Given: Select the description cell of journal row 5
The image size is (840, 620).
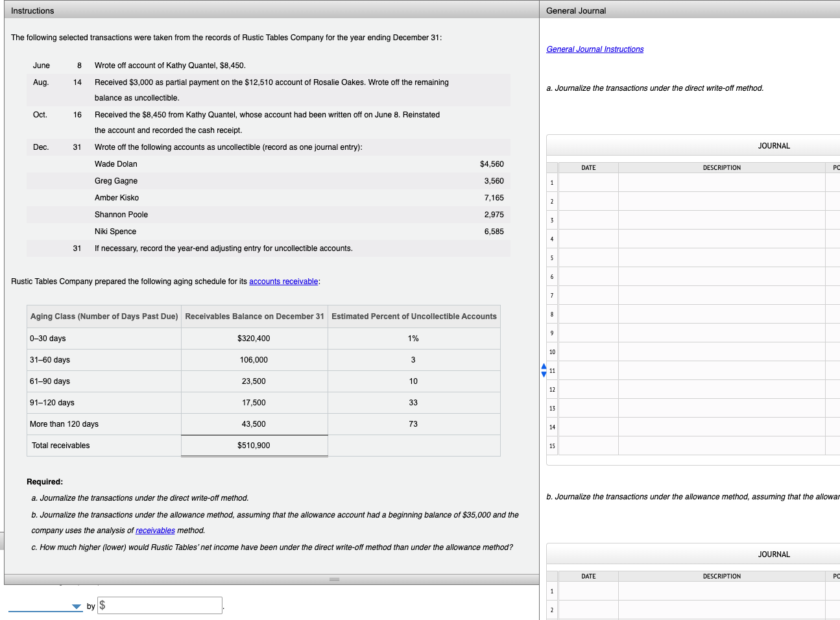Looking at the screenshot, I should [721, 257].
